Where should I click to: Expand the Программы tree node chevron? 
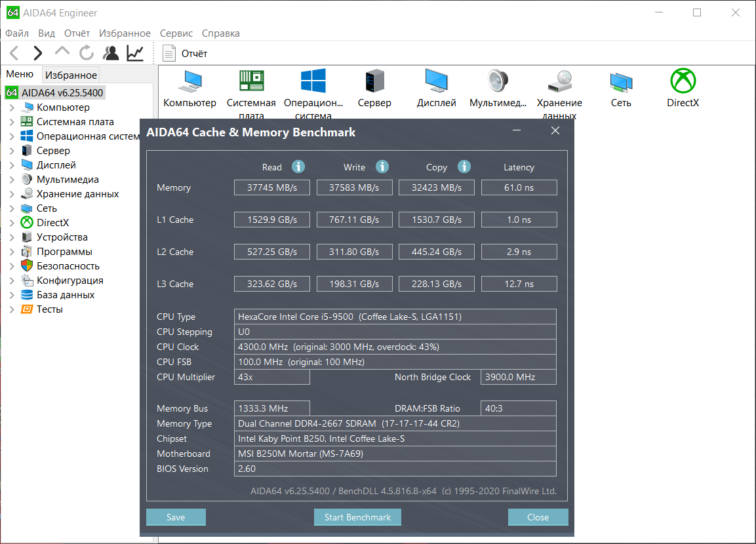click(x=12, y=252)
